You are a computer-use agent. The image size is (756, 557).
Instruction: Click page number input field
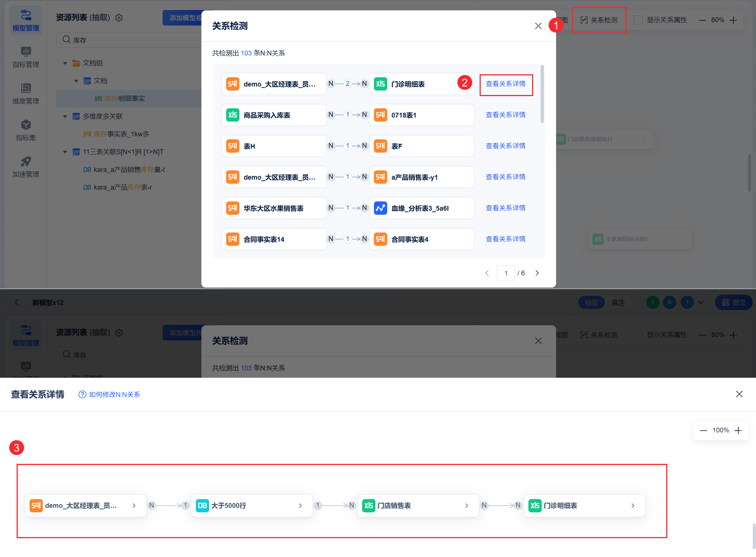(x=506, y=273)
